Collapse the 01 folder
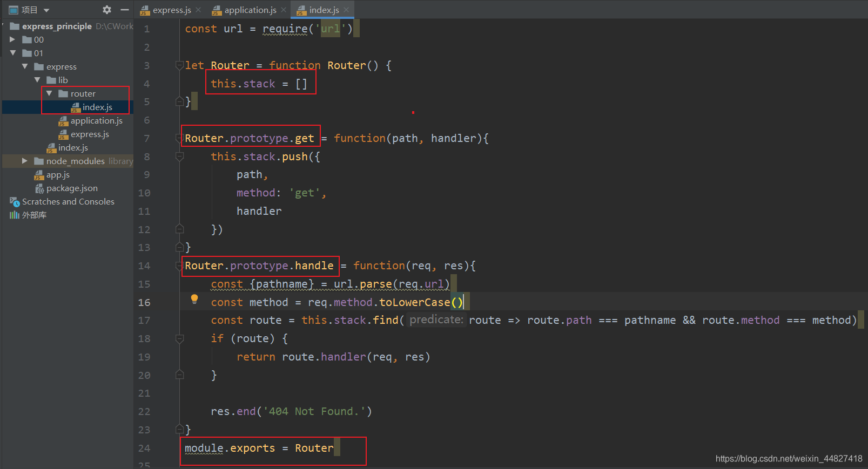 pyautogui.click(x=12, y=53)
